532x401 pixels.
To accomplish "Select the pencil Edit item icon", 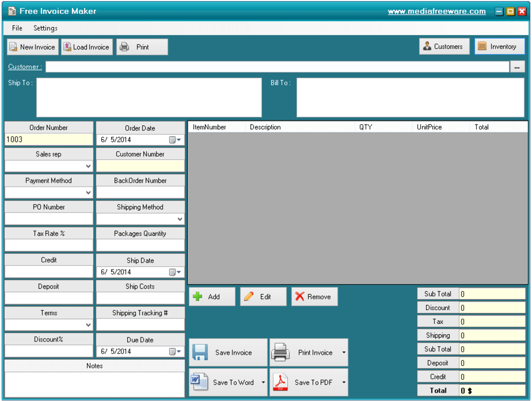I will pyautogui.click(x=248, y=296).
